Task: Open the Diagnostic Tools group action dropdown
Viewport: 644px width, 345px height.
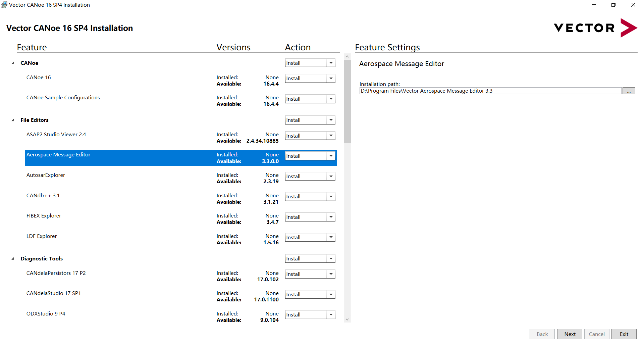Action: coord(331,259)
